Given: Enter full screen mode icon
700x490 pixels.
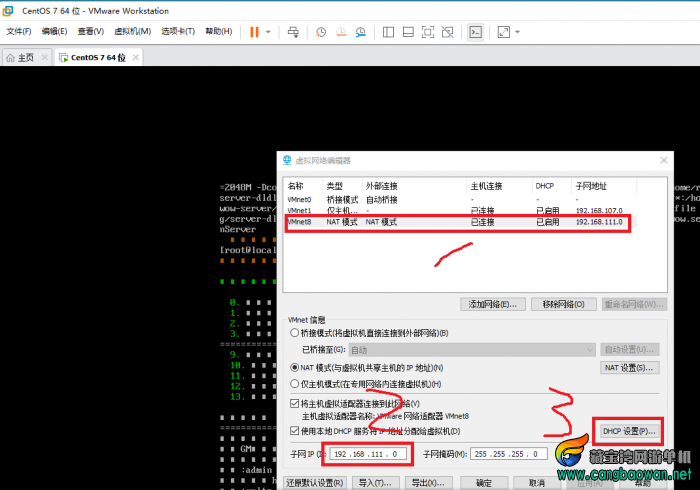Looking at the screenshot, I should coord(428,32).
